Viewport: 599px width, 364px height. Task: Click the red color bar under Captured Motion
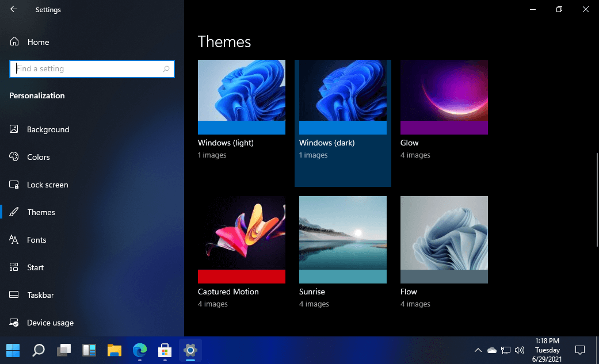coord(242,277)
